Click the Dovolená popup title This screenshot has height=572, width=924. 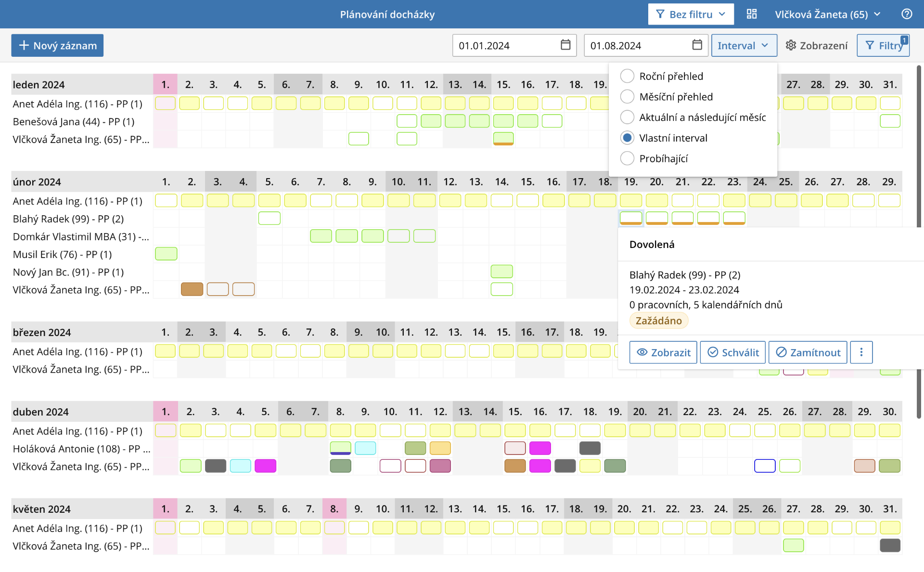(x=652, y=245)
